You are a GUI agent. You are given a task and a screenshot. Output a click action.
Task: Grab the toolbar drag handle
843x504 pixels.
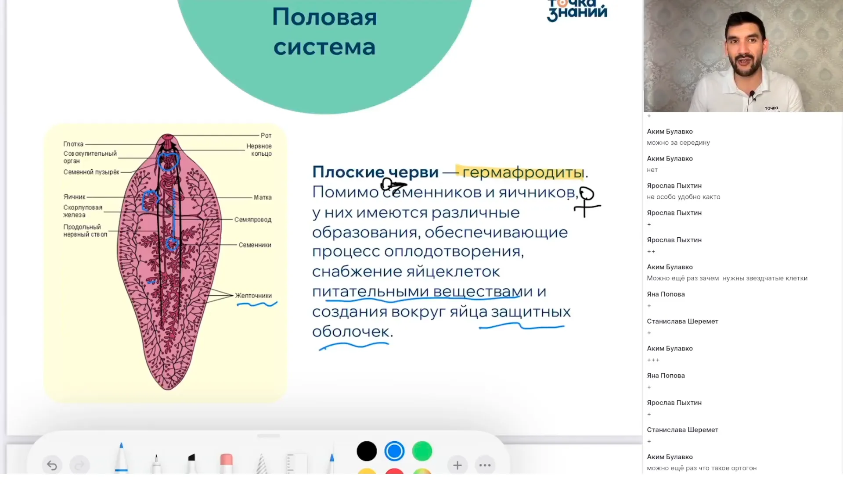[268, 436]
